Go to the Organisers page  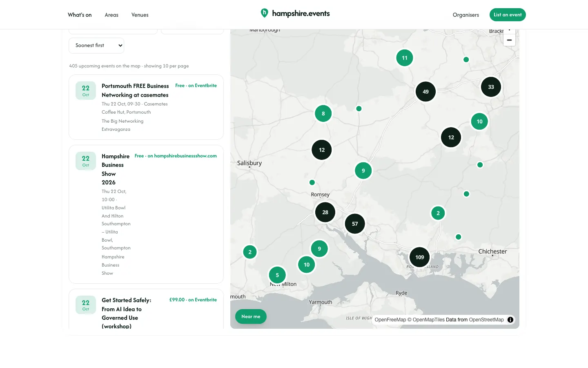466,15
